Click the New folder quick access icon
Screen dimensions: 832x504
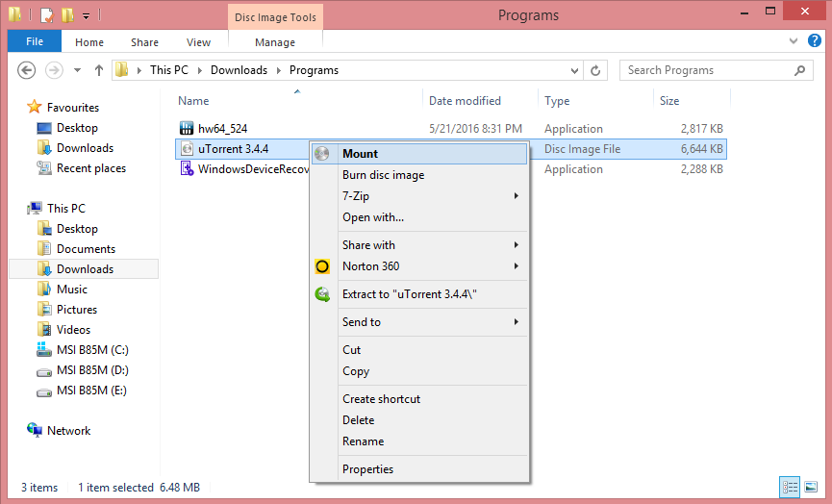point(67,14)
